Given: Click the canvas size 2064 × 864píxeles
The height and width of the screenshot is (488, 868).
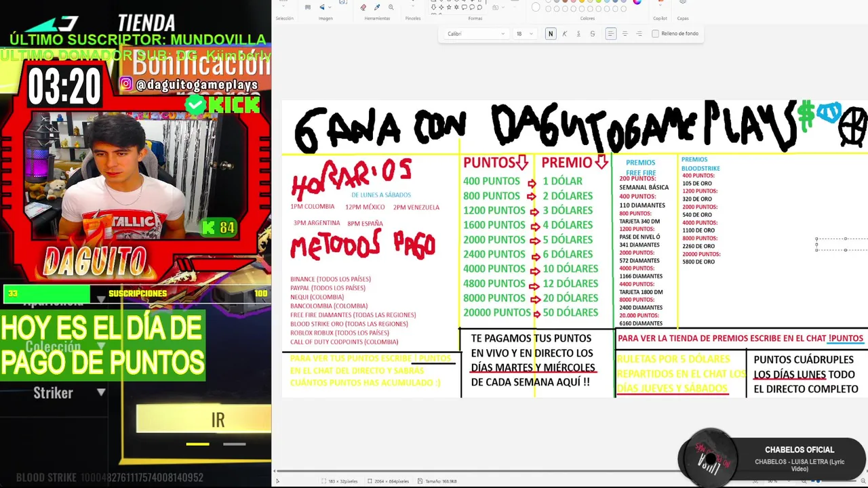Looking at the screenshot, I should click(389, 481).
